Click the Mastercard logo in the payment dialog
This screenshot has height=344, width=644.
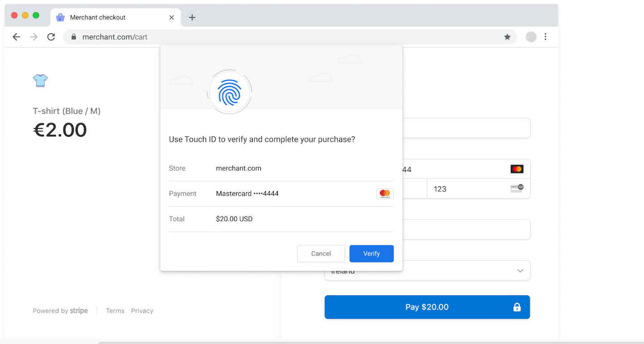(x=385, y=193)
